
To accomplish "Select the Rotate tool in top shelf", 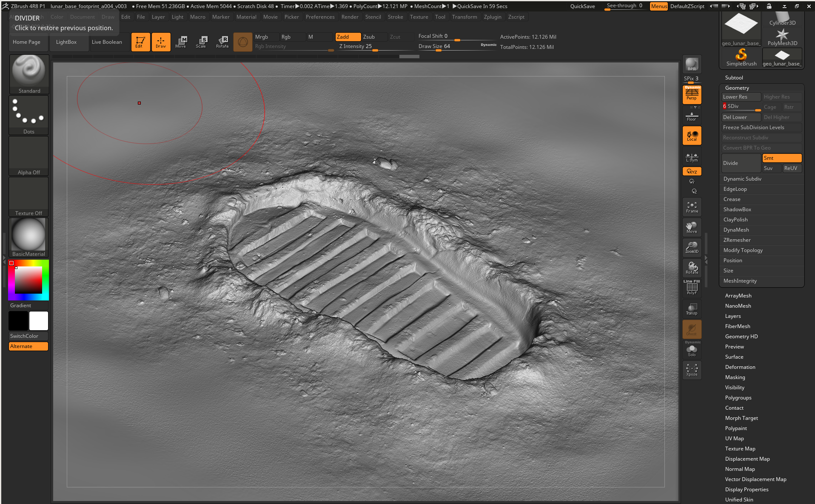I will (x=222, y=42).
